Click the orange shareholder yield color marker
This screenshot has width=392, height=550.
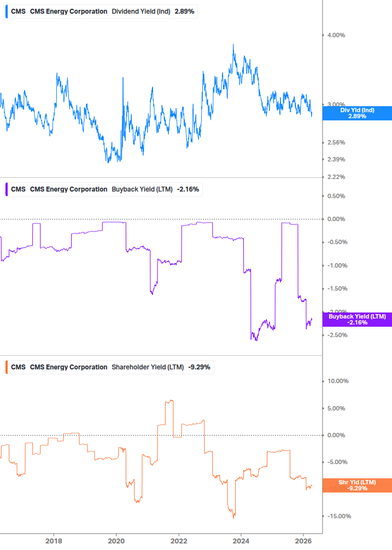pyautogui.click(x=7, y=367)
